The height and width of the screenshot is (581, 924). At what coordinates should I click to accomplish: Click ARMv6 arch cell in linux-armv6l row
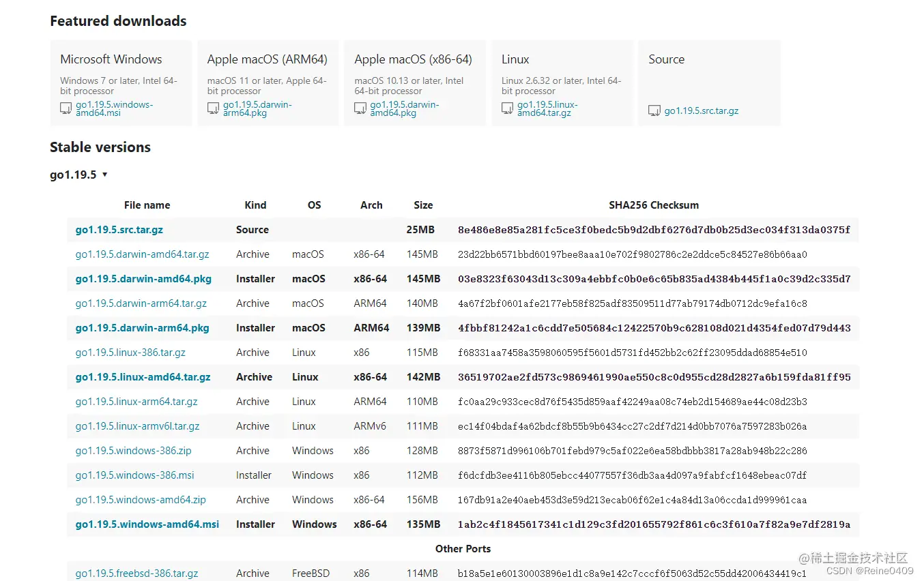pyautogui.click(x=370, y=426)
